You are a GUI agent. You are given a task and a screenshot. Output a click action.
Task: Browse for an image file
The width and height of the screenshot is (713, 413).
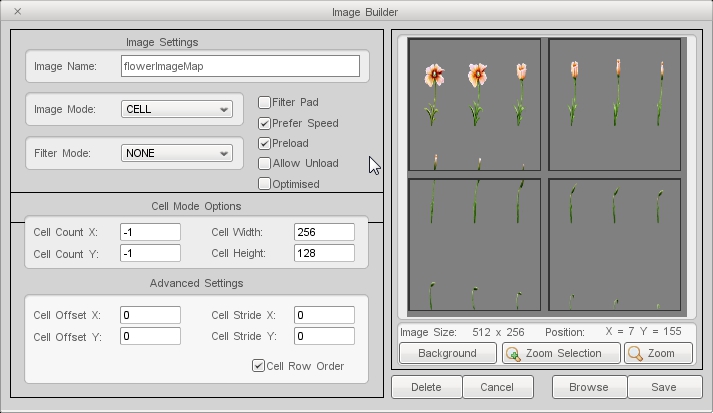[589, 387]
